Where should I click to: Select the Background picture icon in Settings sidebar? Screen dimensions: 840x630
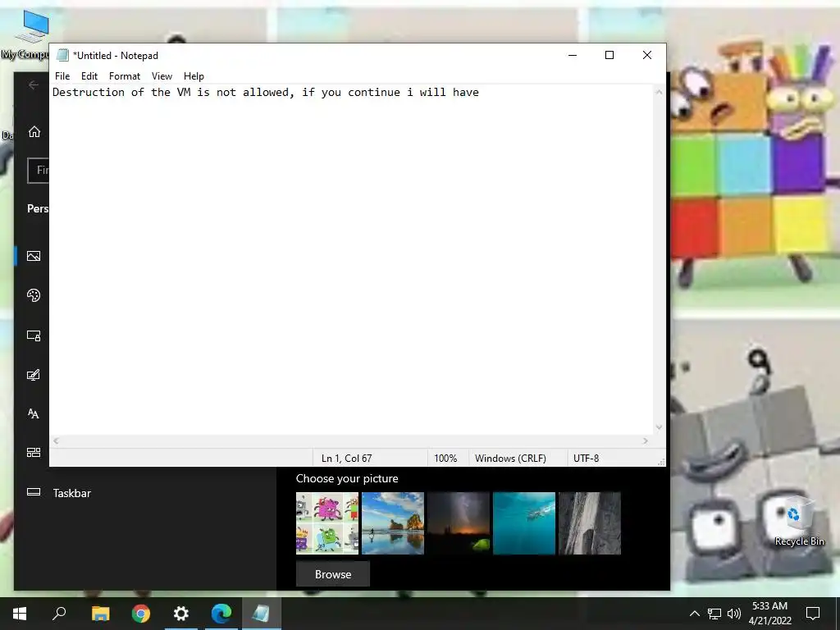pyautogui.click(x=33, y=256)
